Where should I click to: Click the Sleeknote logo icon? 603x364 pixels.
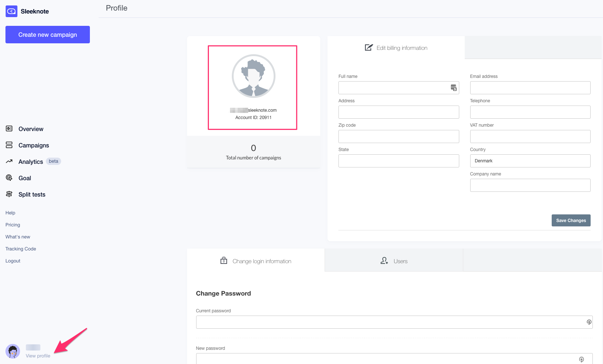point(11,11)
